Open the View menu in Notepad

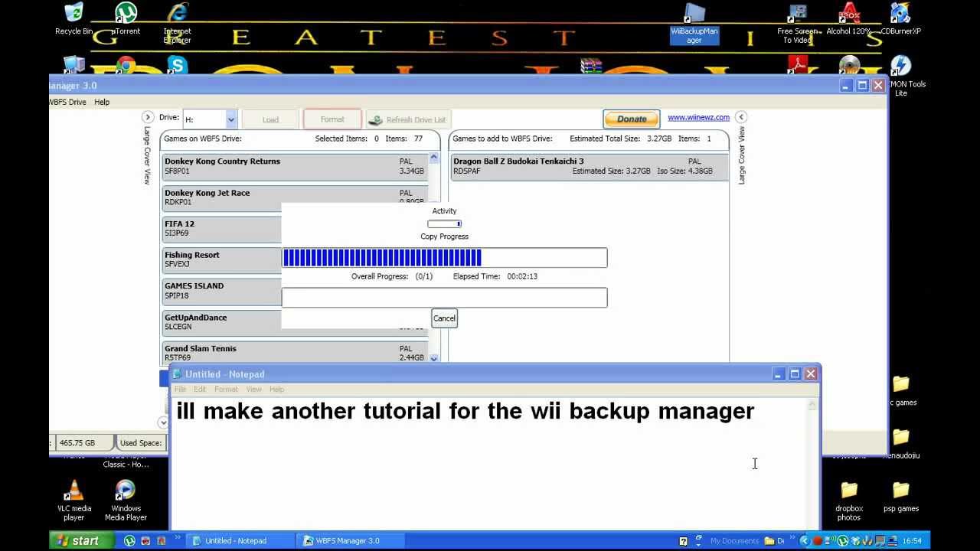(x=253, y=390)
